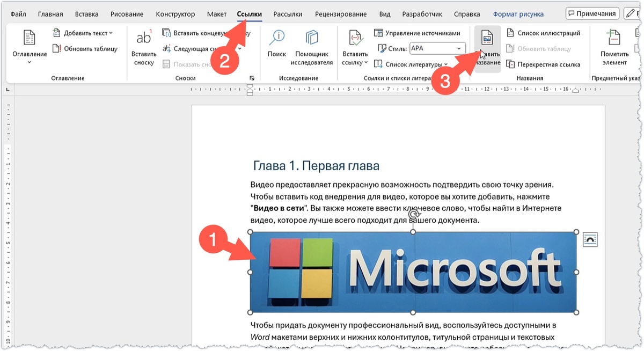Expand the Добавить текст dropdown arrow
Viewport: 644px width, 351px height.
click(x=111, y=33)
